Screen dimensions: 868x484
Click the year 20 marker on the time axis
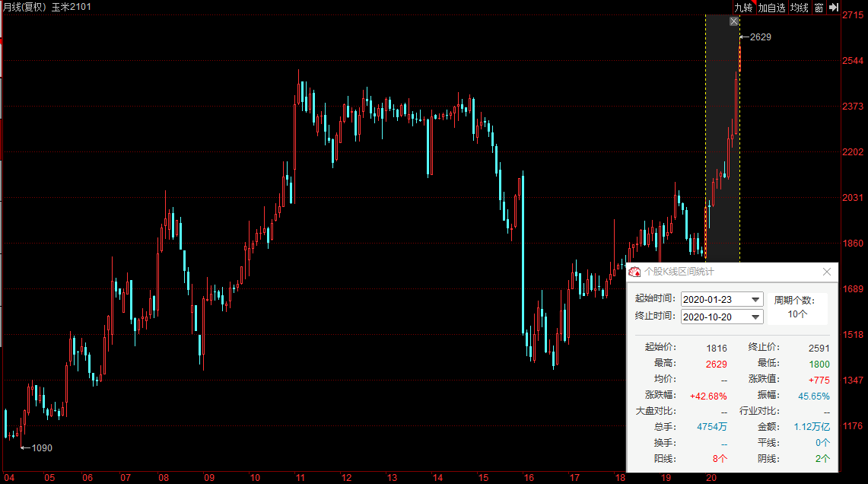pyautogui.click(x=711, y=478)
